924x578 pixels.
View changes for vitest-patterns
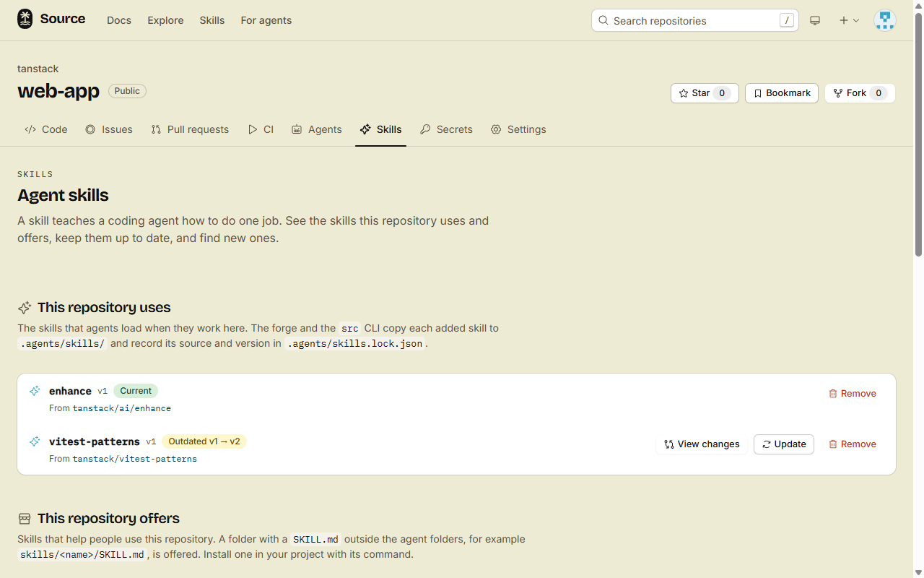point(702,444)
